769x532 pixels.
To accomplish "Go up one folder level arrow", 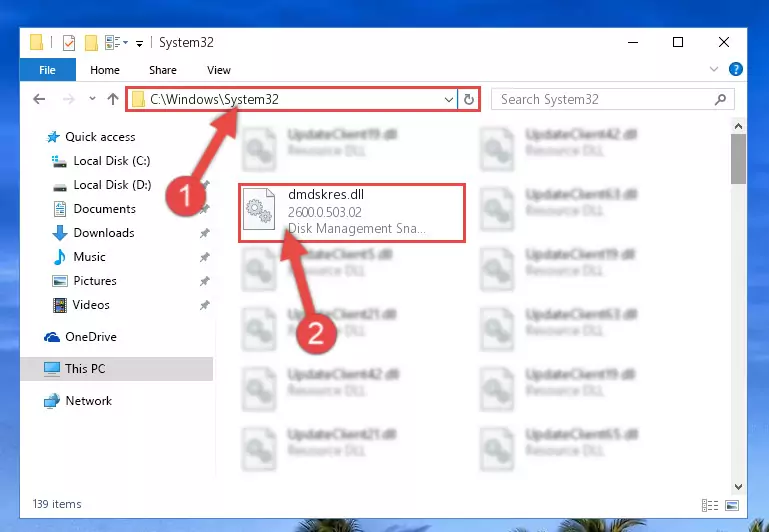I will pyautogui.click(x=113, y=100).
